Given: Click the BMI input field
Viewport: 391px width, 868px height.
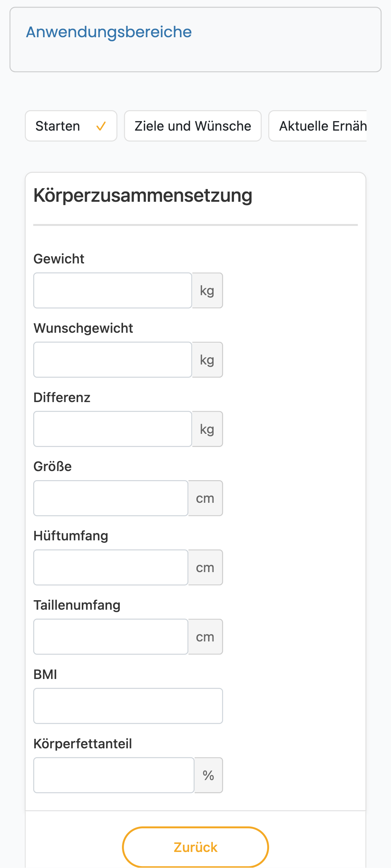Looking at the screenshot, I should point(128,706).
